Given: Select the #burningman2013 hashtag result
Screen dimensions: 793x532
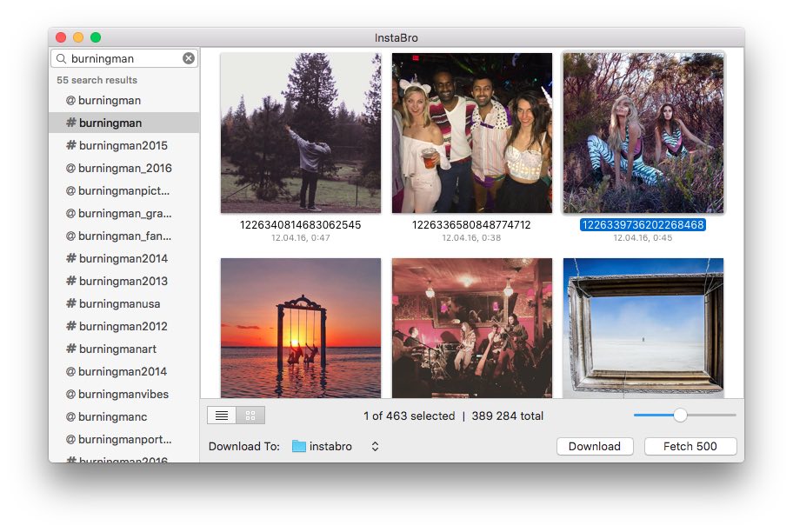Looking at the screenshot, I should 124,281.
